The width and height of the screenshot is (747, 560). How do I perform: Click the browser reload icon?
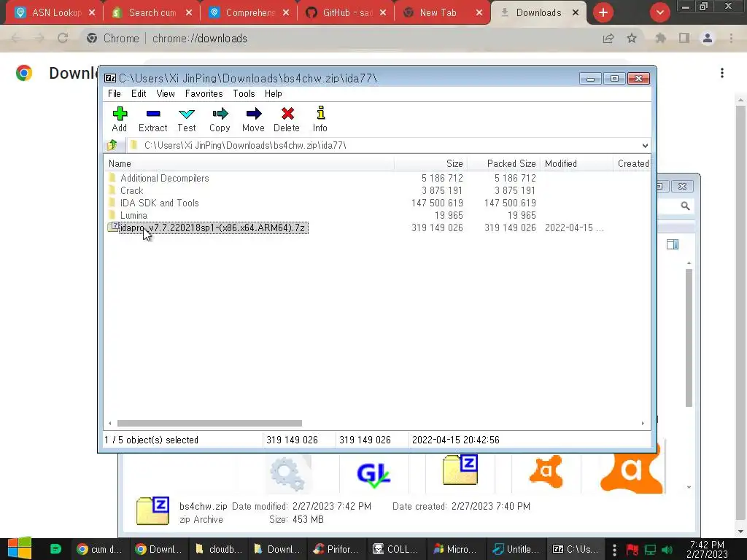pyautogui.click(x=63, y=38)
